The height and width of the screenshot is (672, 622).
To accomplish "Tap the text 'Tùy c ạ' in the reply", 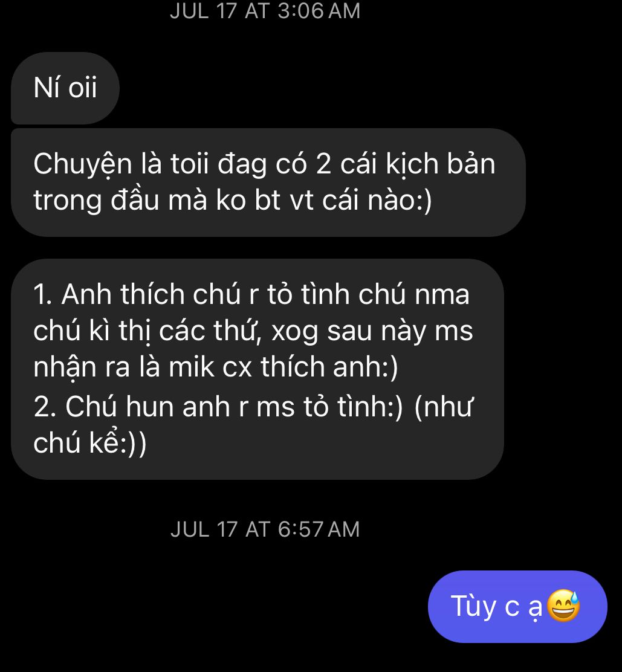I will [496, 607].
